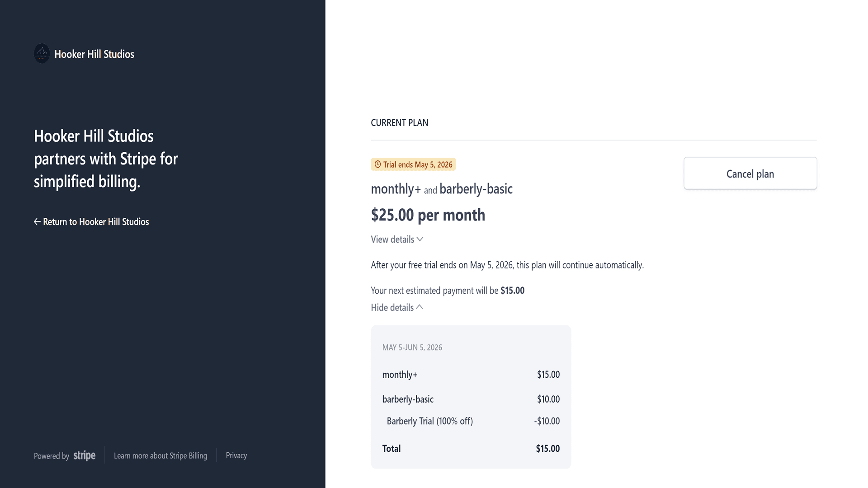The width and height of the screenshot is (868, 488).
Task: Click the Stripe logo in footer
Action: 85,455
